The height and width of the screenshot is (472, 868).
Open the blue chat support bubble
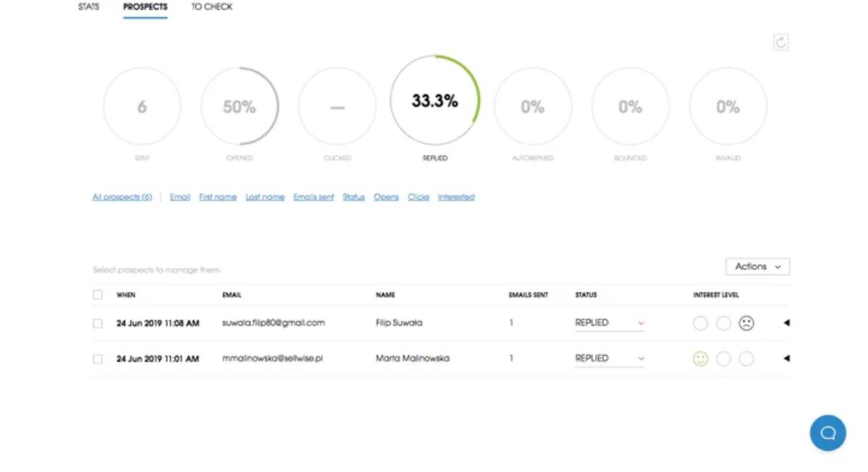[828, 433]
